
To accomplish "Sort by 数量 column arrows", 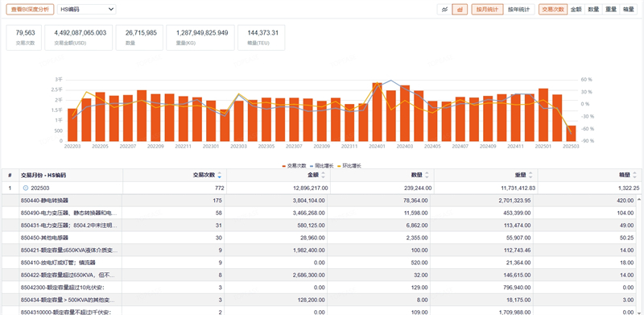I will click(427, 175).
